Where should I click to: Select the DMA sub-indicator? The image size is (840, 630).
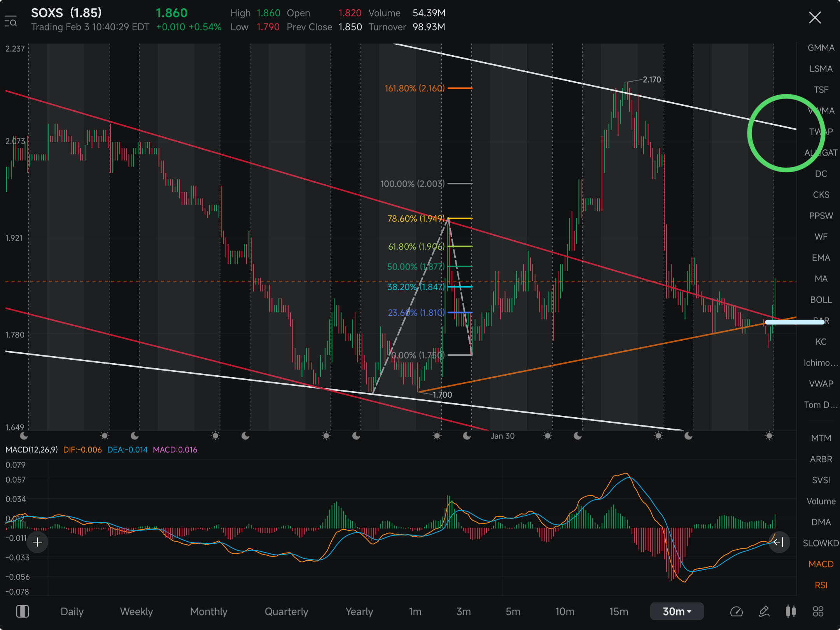[x=821, y=522]
